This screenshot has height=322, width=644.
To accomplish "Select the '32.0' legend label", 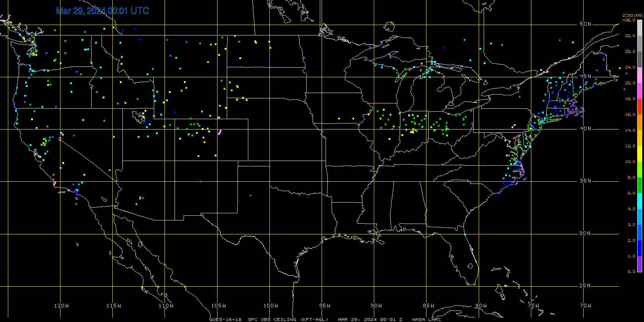I will coord(630,36).
